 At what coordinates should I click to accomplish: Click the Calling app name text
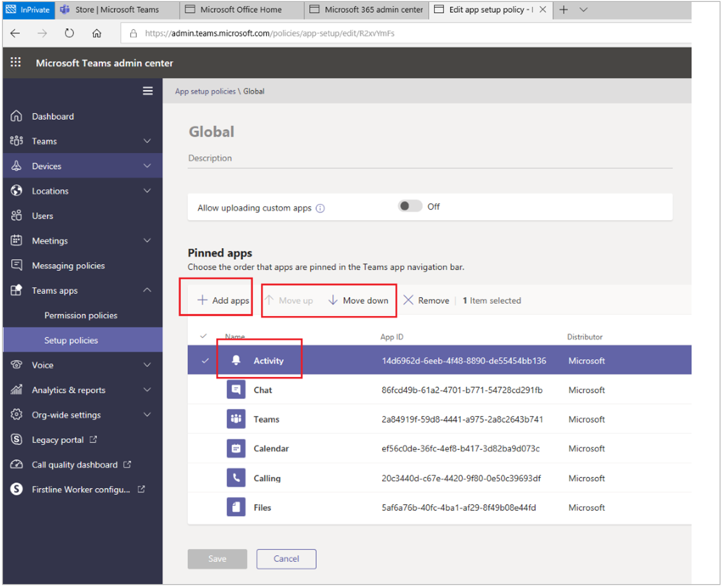[x=267, y=478]
